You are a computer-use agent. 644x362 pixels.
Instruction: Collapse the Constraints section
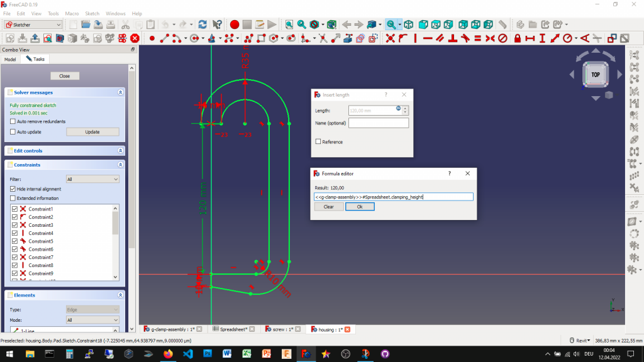point(120,165)
